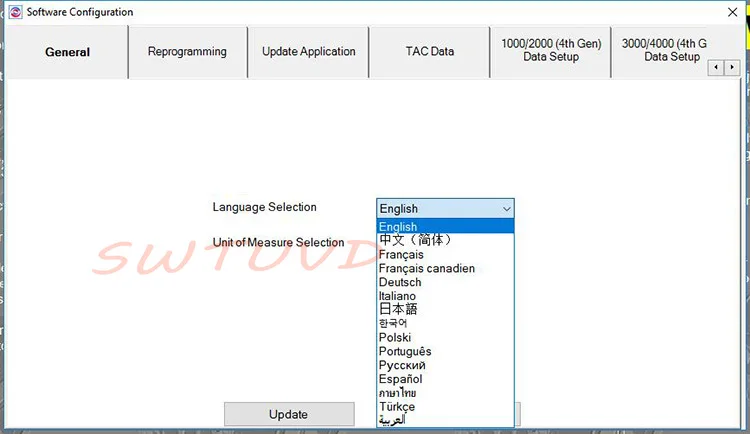The width and height of the screenshot is (750, 434).
Task: Select Español language option
Action: [445, 378]
